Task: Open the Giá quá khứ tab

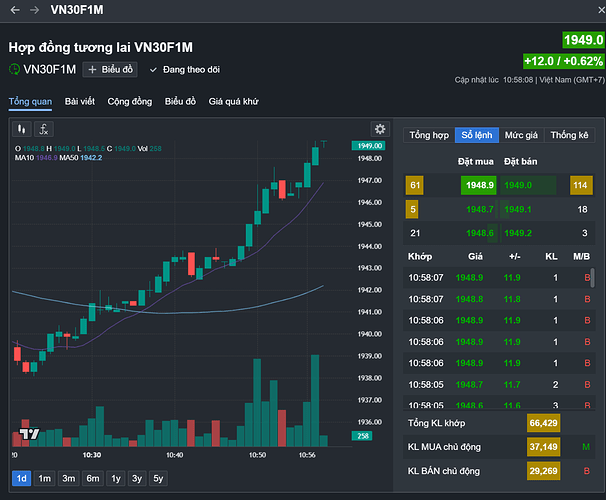Action: pos(233,101)
